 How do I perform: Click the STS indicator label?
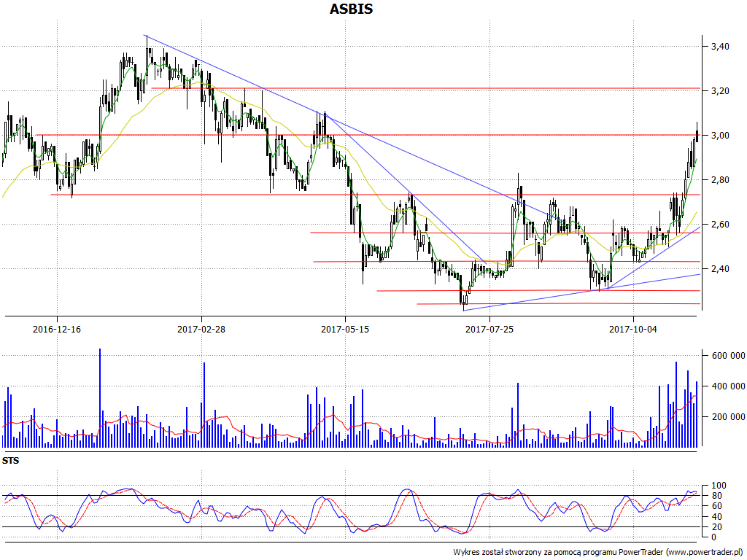tap(10, 461)
